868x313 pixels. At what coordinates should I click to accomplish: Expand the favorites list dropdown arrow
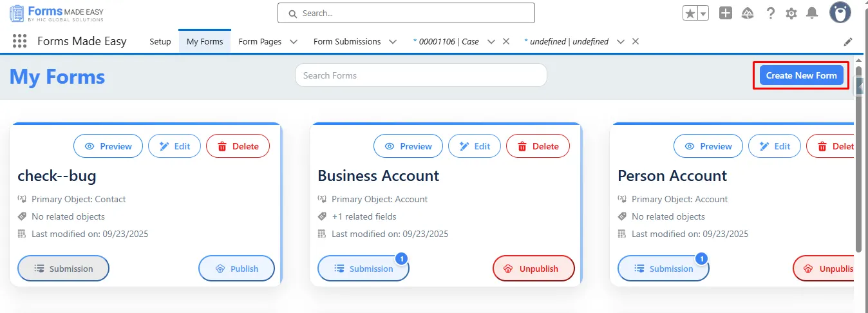click(703, 13)
